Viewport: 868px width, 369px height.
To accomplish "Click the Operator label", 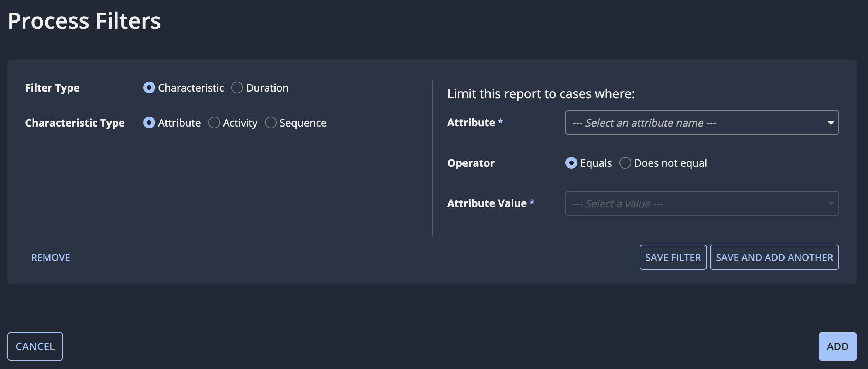I will (471, 163).
